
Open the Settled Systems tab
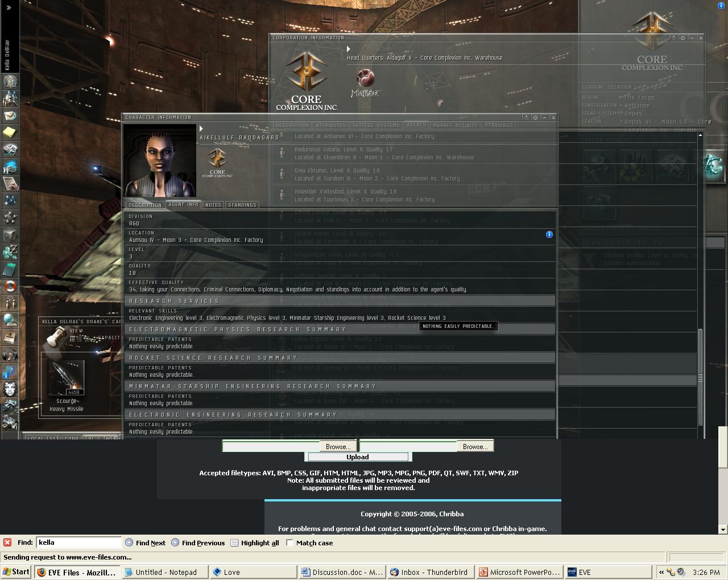pyautogui.click(x=376, y=125)
